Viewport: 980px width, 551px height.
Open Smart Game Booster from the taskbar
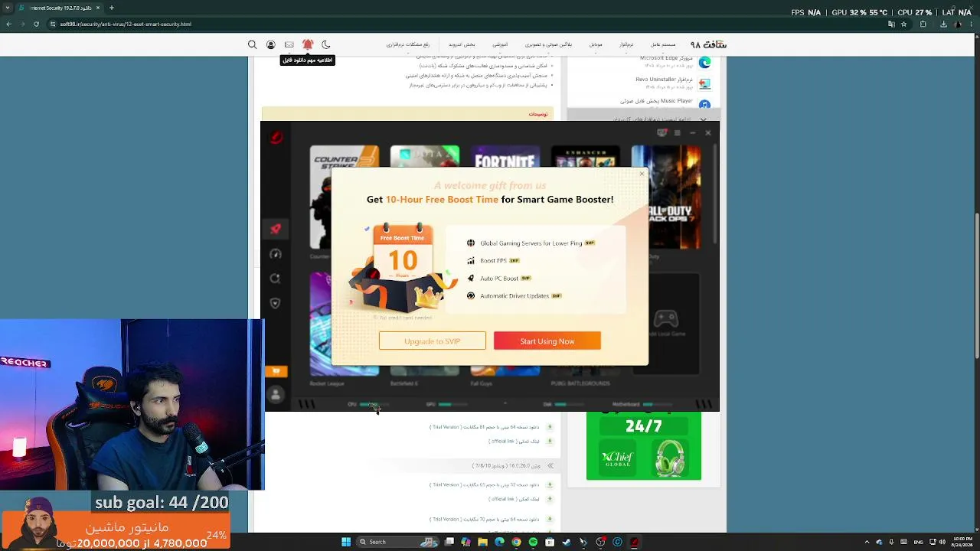(635, 542)
